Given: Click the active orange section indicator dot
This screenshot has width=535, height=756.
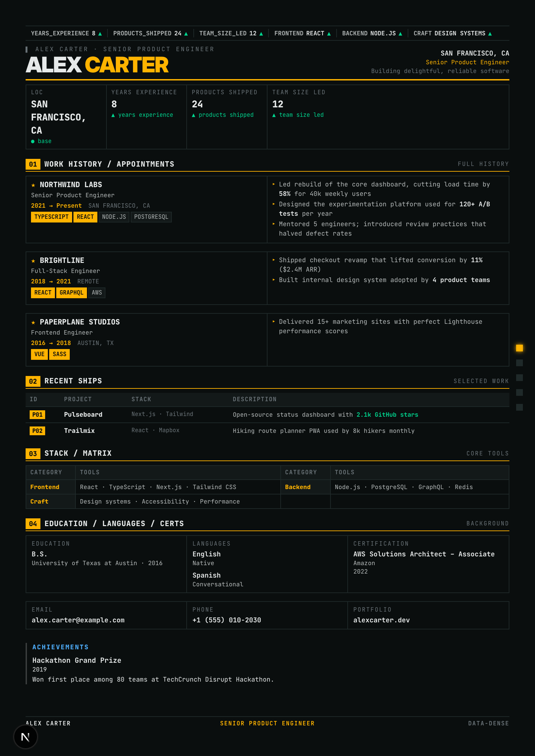Looking at the screenshot, I should (520, 348).
